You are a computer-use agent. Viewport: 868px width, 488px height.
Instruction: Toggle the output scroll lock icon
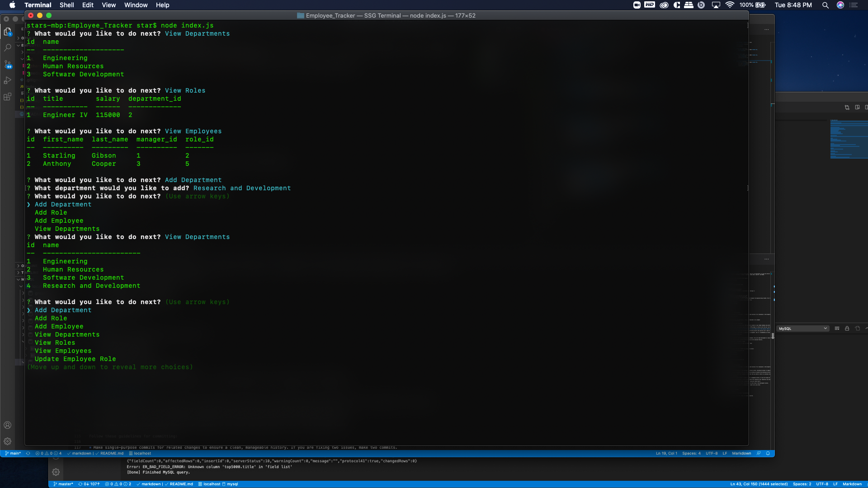847,328
